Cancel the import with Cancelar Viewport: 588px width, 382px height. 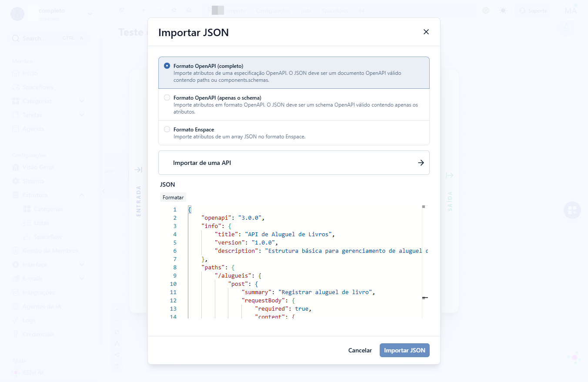click(x=360, y=350)
